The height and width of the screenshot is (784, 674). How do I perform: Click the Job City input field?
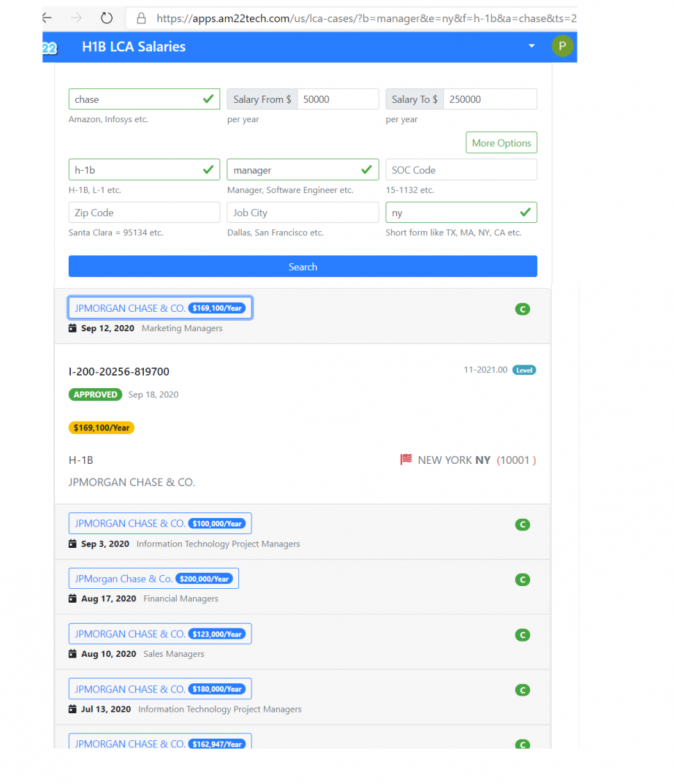coord(303,212)
